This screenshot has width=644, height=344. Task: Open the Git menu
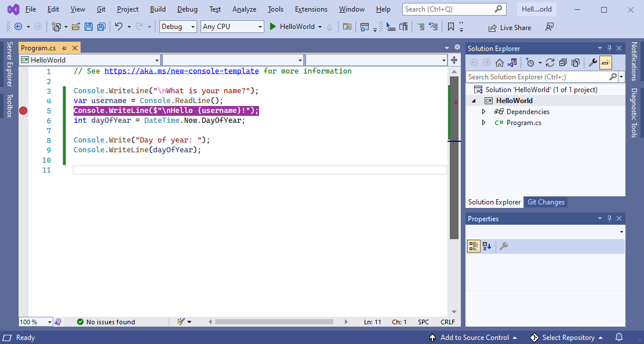[101, 9]
